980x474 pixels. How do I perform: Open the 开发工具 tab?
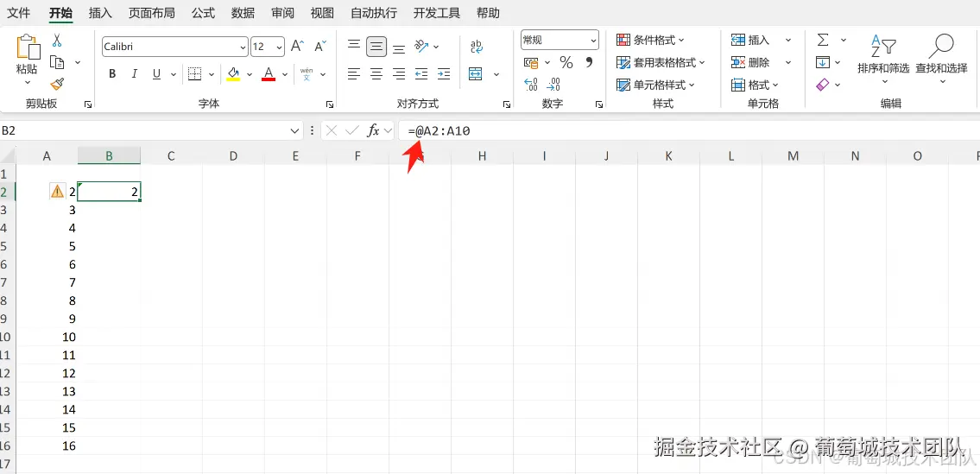coord(436,12)
